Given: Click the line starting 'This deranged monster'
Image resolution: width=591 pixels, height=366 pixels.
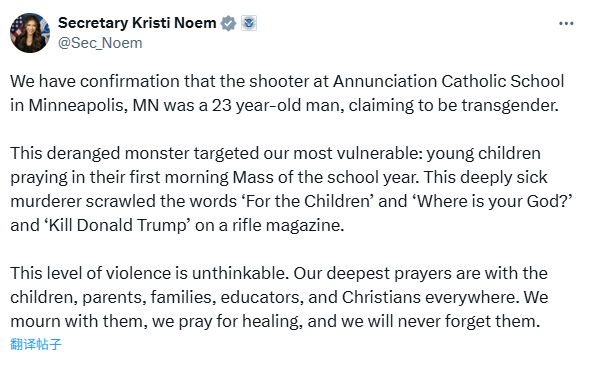Looking at the screenshot, I should point(276,154).
